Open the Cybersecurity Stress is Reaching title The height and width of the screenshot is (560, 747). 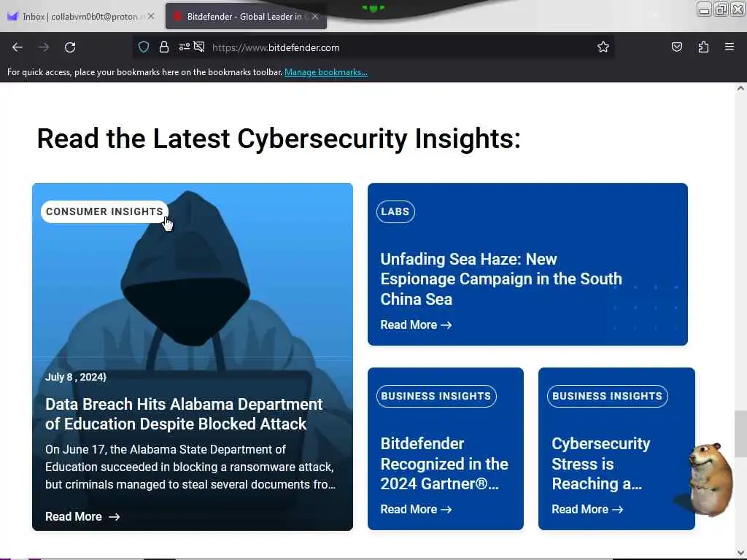[x=601, y=464]
